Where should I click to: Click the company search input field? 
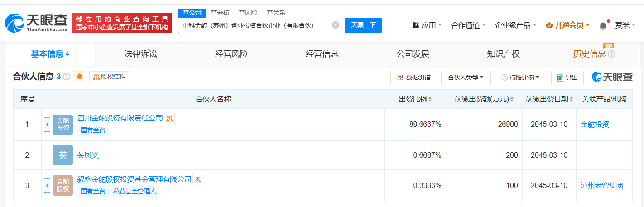coord(254,25)
